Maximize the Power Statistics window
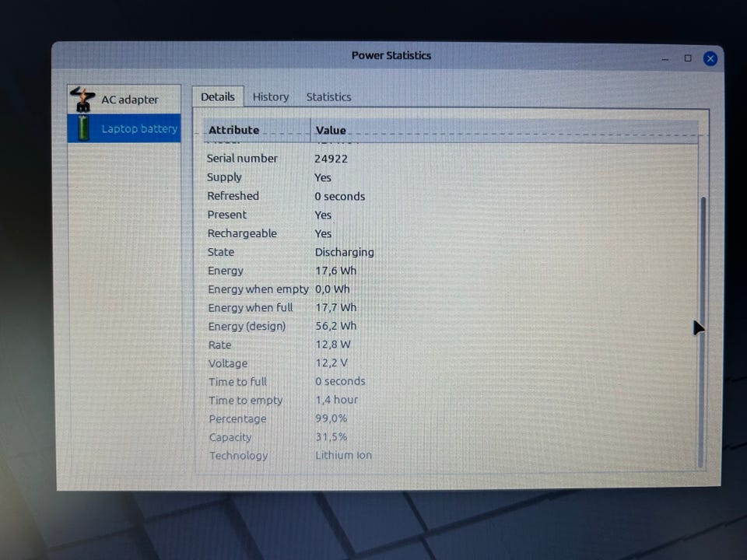The image size is (747, 560). (x=688, y=58)
